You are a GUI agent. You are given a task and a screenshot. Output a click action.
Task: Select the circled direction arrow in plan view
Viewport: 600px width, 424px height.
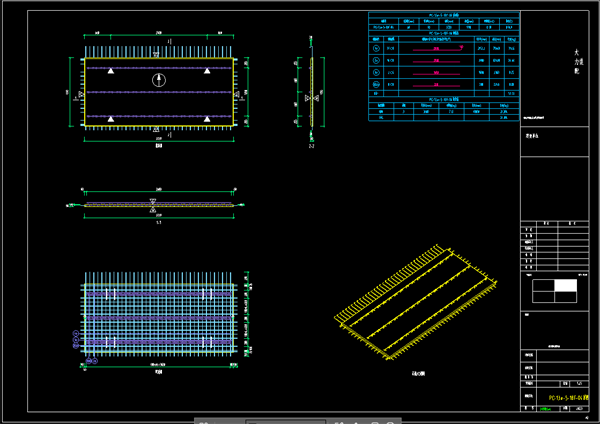(x=159, y=80)
